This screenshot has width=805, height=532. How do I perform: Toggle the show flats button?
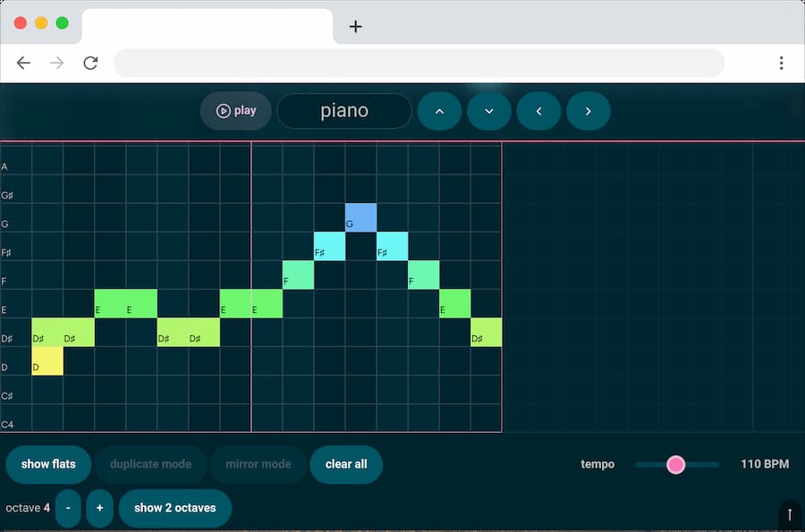click(48, 464)
